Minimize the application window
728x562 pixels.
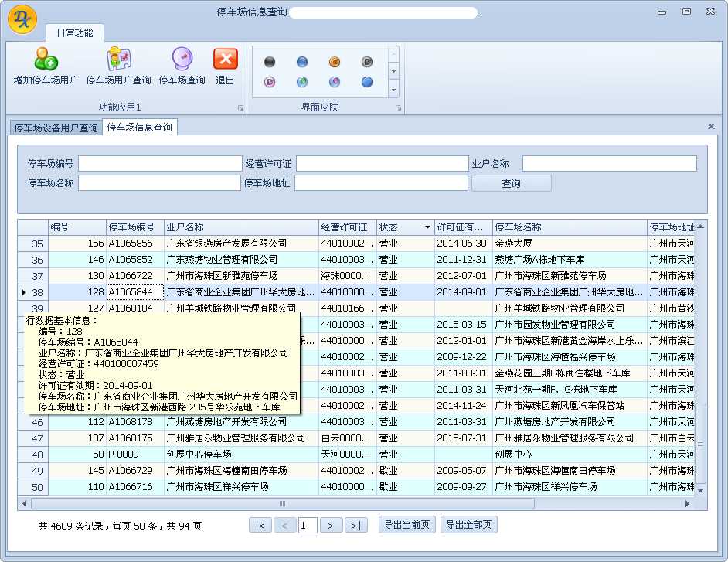662,12
